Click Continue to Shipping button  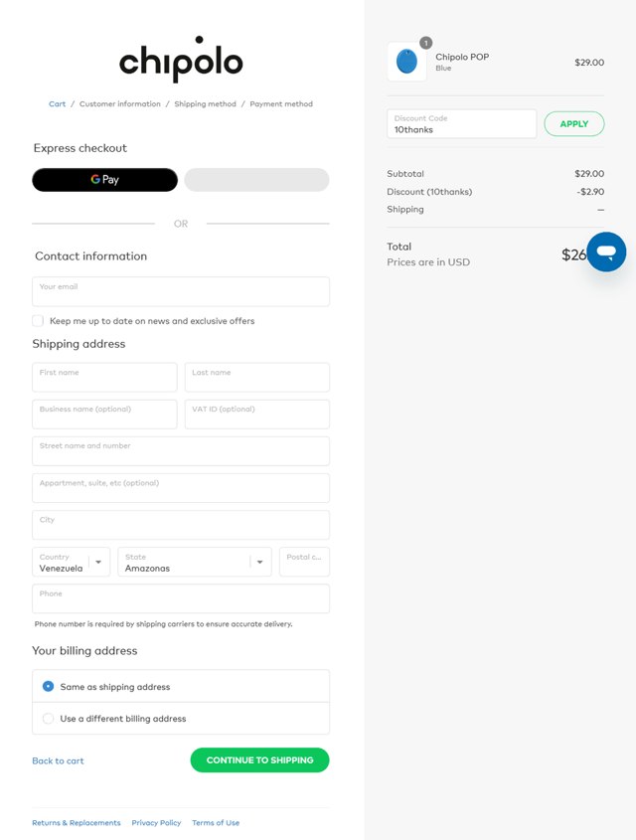point(259,760)
